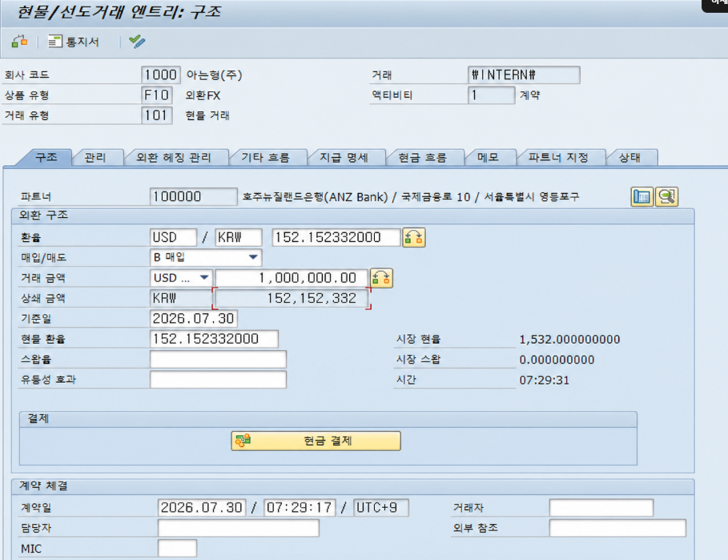Open the 거래 금액 currency dropdown (USD)

point(203,278)
